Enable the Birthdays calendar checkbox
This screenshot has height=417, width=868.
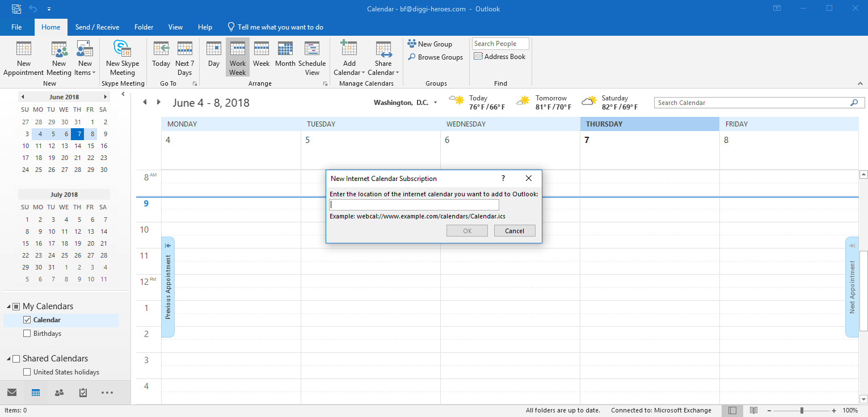[x=27, y=334]
